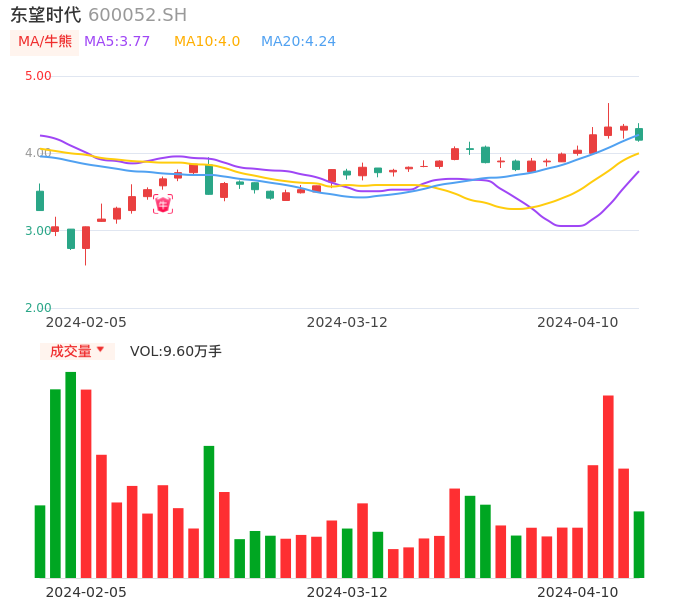The height and width of the screenshot is (606, 686).
Task: Open the 成交量 dropdown
Action: (77, 351)
